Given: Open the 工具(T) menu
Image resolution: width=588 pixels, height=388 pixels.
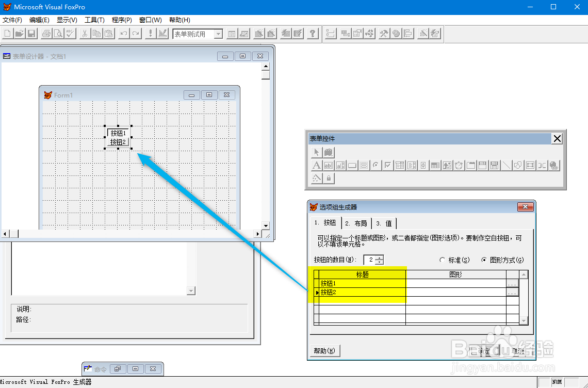Looking at the screenshot, I should 94,20.
